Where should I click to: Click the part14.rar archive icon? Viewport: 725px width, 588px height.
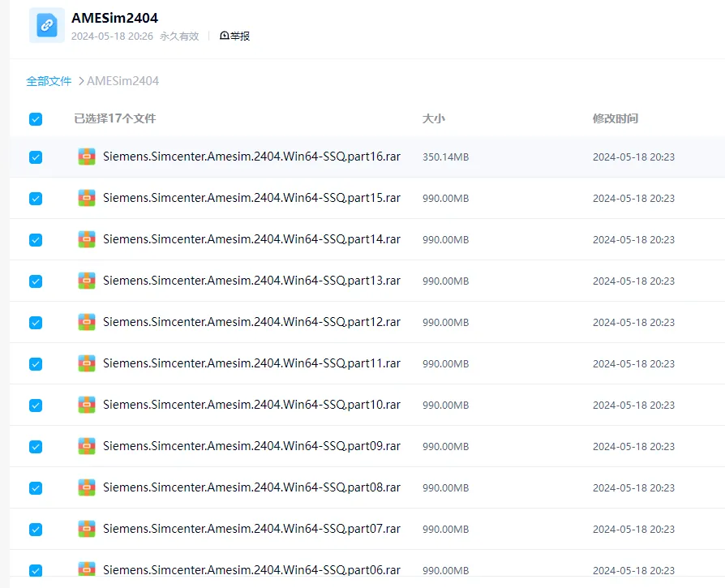(x=87, y=239)
